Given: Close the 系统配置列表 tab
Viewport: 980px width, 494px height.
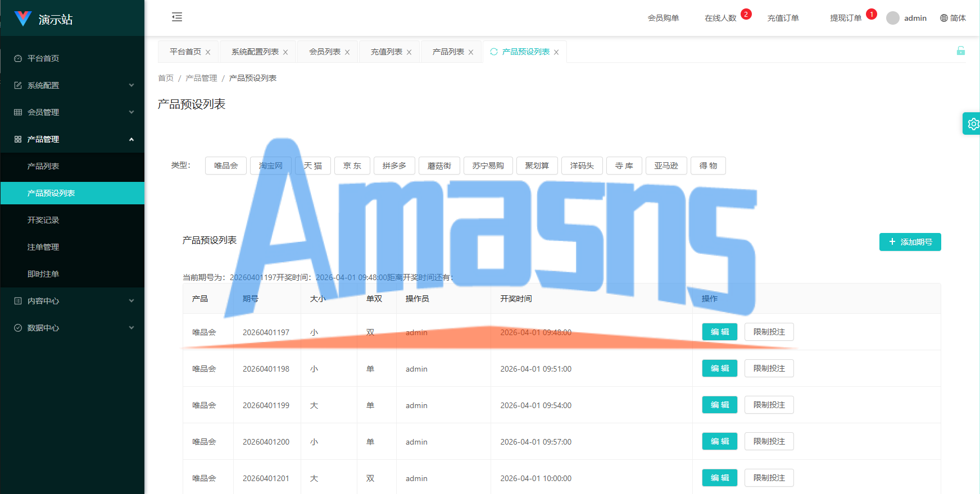Looking at the screenshot, I should click(285, 52).
